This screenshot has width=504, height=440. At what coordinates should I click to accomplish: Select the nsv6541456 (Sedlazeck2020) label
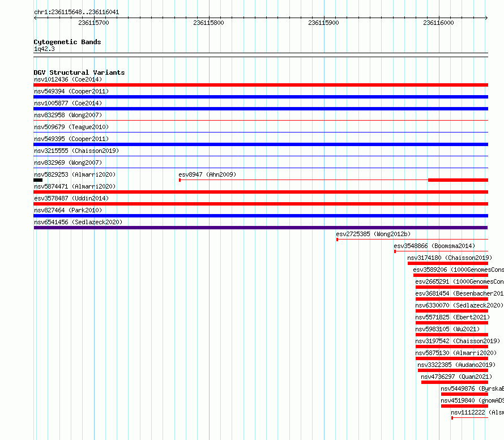[x=78, y=222]
